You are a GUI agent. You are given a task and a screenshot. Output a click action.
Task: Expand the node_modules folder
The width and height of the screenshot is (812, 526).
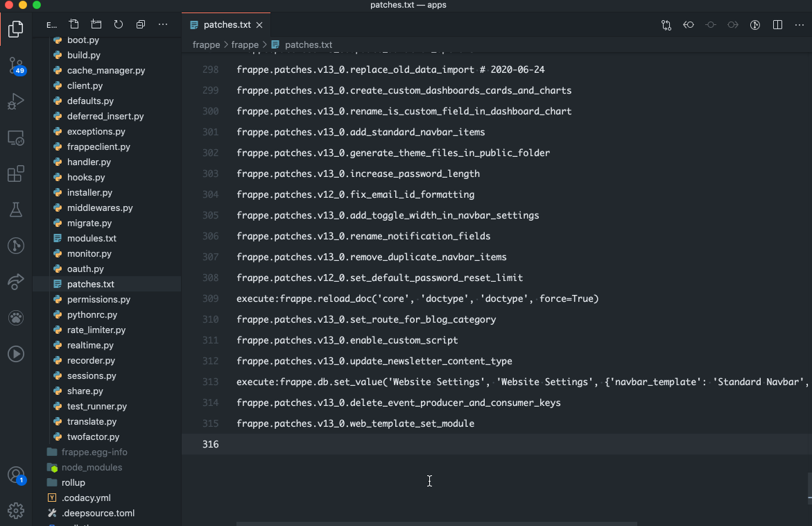coord(92,467)
